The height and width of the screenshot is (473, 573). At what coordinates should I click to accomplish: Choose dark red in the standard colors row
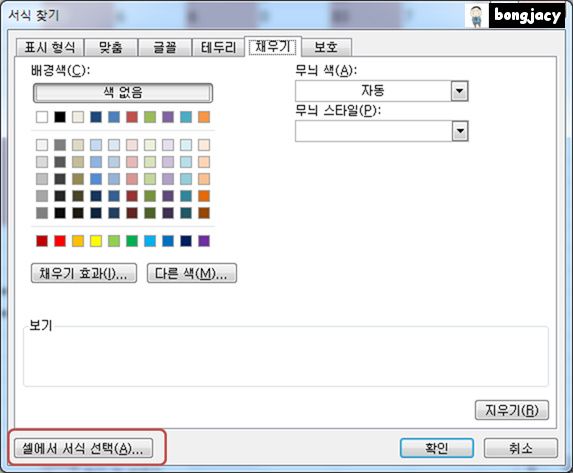click(42, 241)
